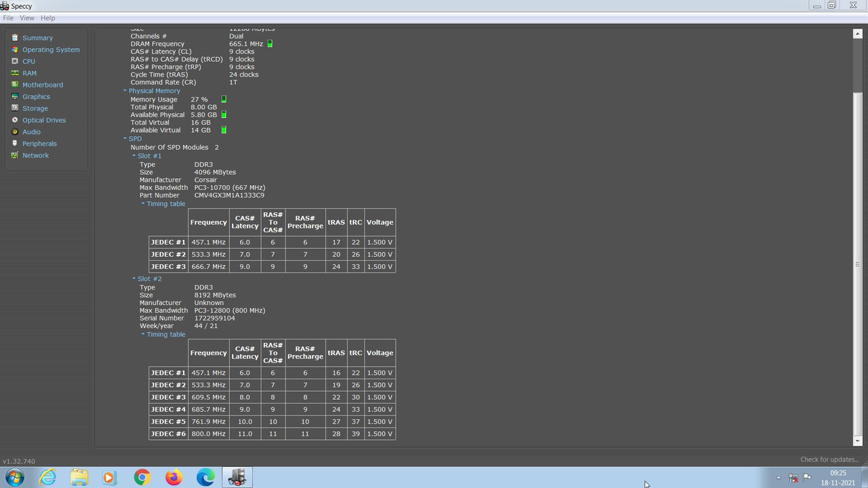The height and width of the screenshot is (488, 868).
Task: Launch Firefox from taskbar
Action: coord(174,477)
